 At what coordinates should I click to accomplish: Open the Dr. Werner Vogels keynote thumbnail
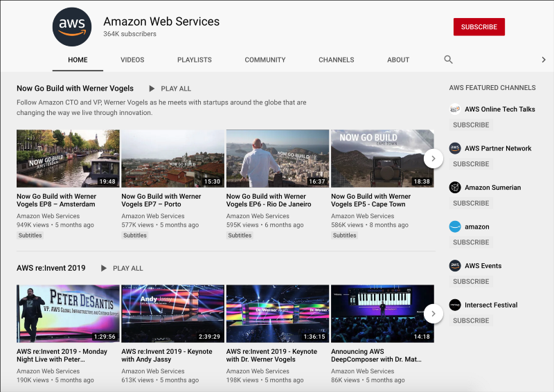[278, 314]
